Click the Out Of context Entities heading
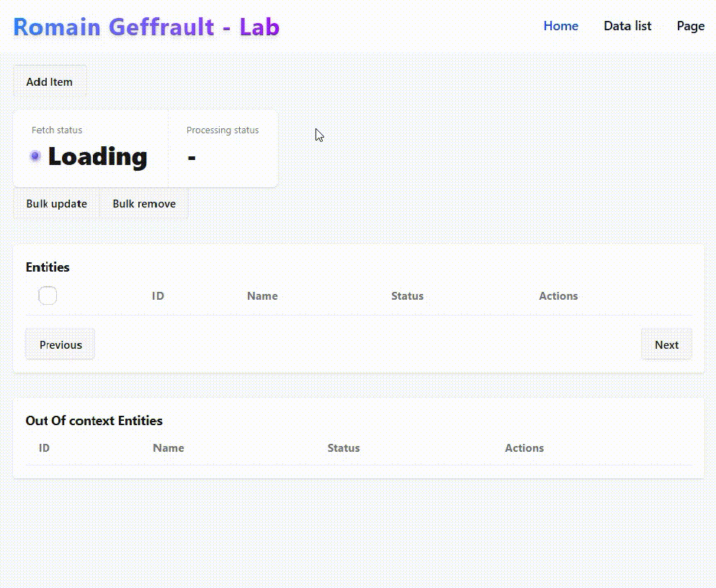 coord(94,421)
